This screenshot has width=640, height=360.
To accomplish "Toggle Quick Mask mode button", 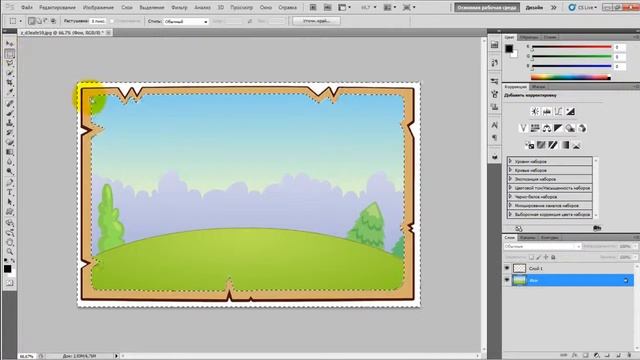I will [10, 283].
